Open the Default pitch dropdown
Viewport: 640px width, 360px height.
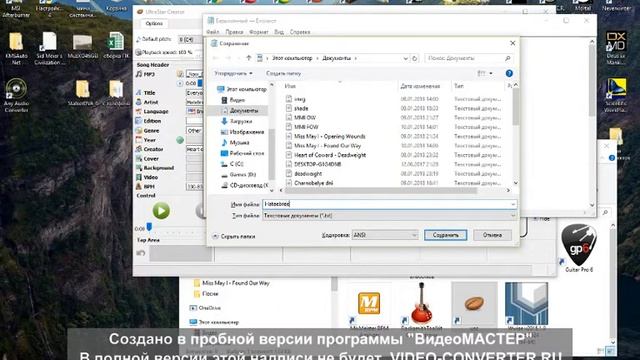point(190,40)
